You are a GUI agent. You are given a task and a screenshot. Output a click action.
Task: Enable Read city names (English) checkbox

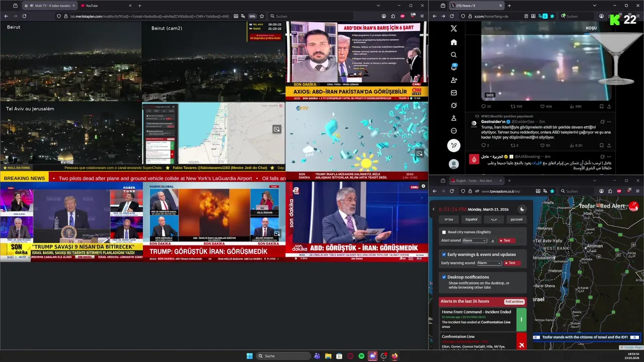pos(444,232)
